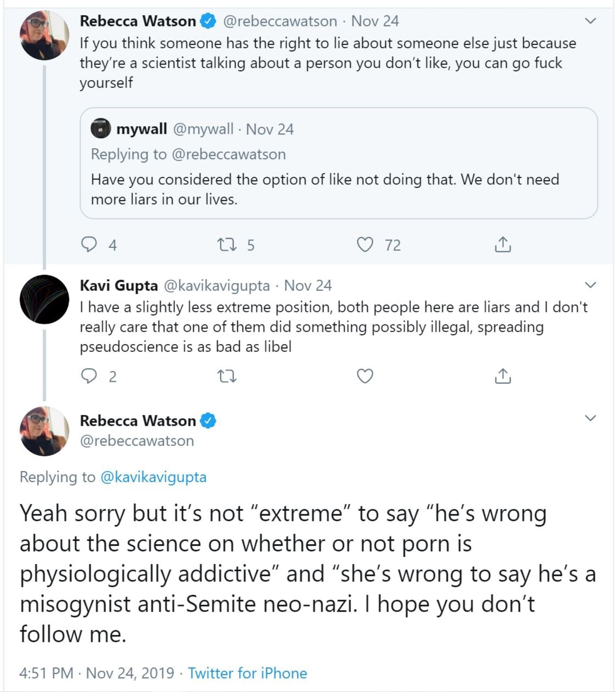This screenshot has width=616, height=692.
Task: Retweet Rebecca Watson's first tweet
Action: coord(227,244)
